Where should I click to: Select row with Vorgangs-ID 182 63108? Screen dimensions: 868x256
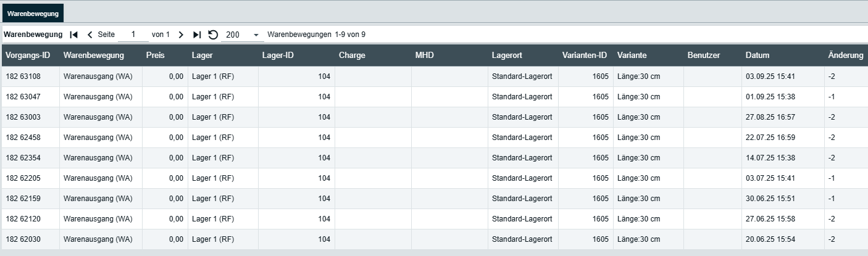[x=23, y=76]
